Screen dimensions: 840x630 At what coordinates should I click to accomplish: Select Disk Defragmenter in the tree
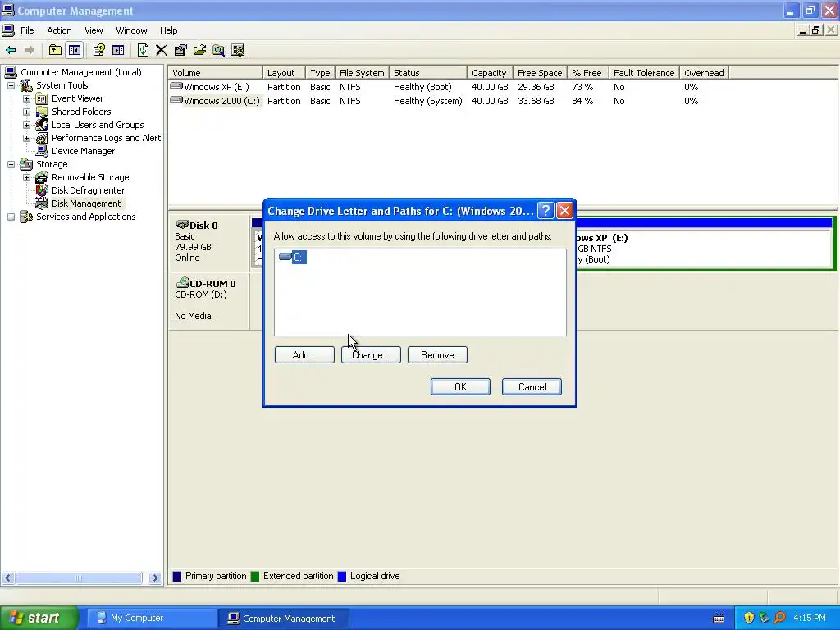(x=88, y=190)
